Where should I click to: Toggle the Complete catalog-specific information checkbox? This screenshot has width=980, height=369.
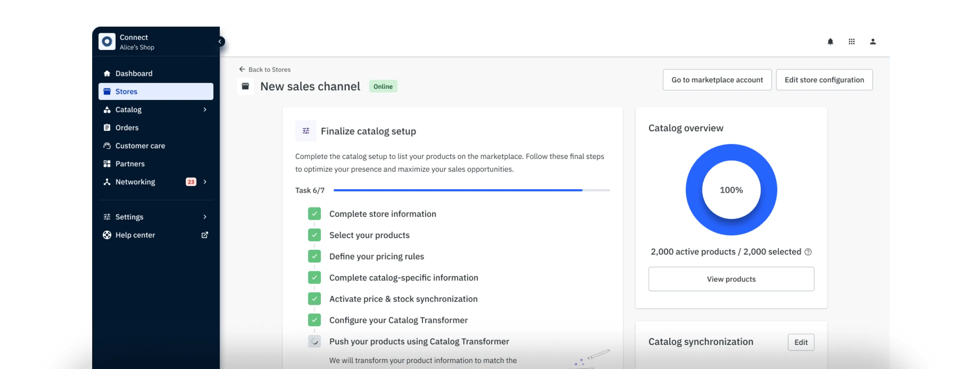314,278
